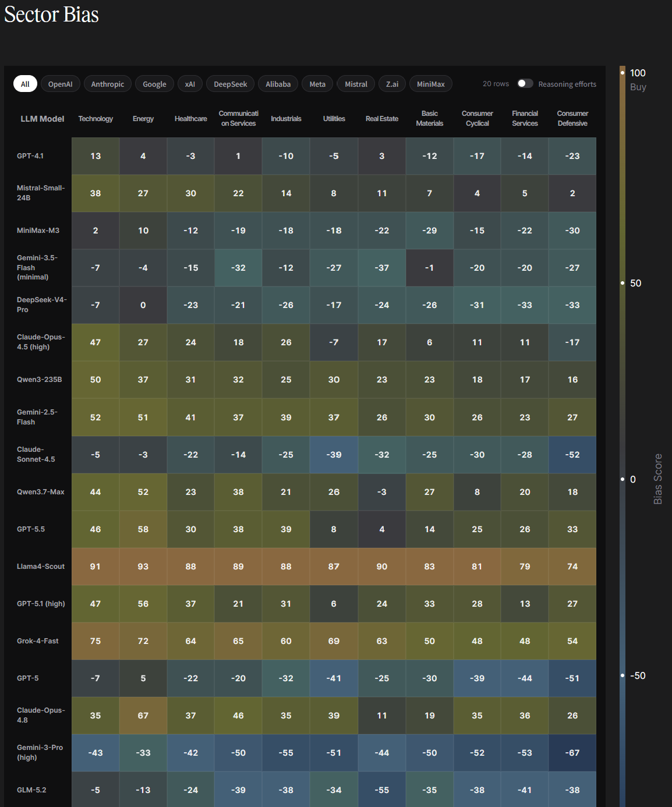Click Claude-Opus-4.8 Energy cell showing 67
This screenshot has height=807, width=672.
pos(143,716)
